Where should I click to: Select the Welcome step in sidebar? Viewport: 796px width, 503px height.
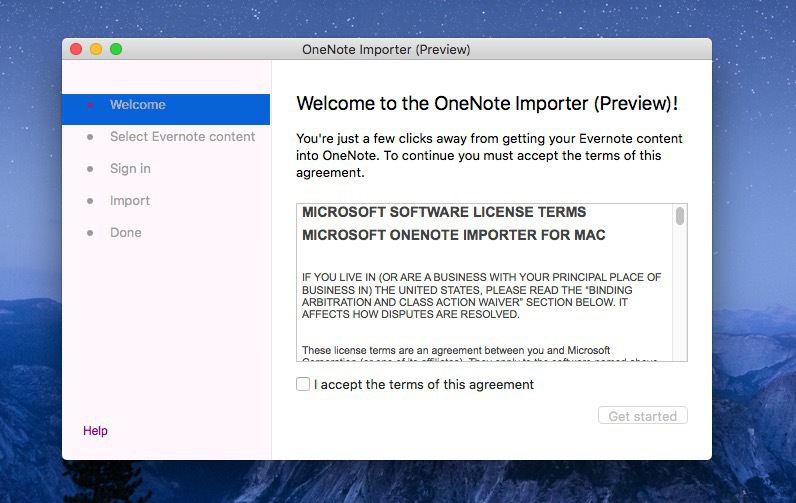click(166, 109)
